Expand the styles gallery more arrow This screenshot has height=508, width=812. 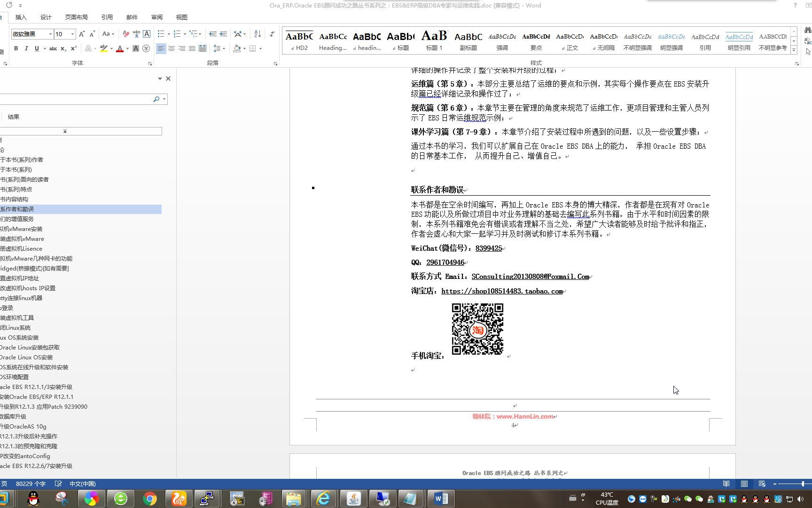(794, 49)
